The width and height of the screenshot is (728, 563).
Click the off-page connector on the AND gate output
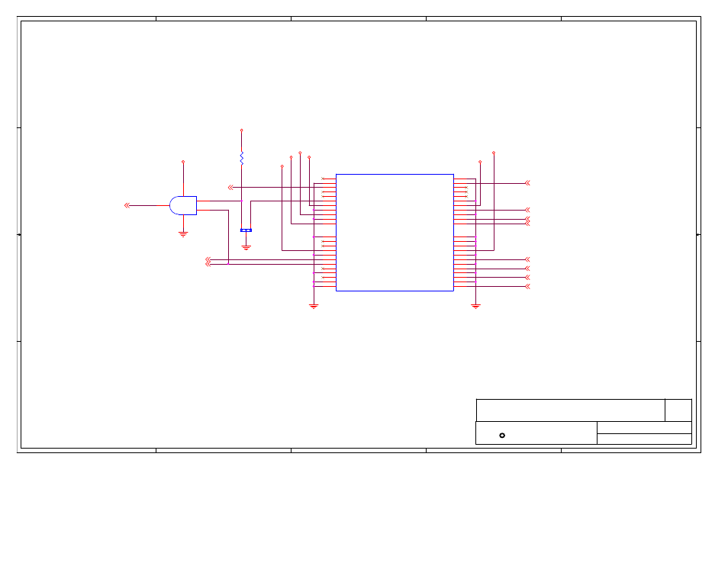(x=127, y=206)
